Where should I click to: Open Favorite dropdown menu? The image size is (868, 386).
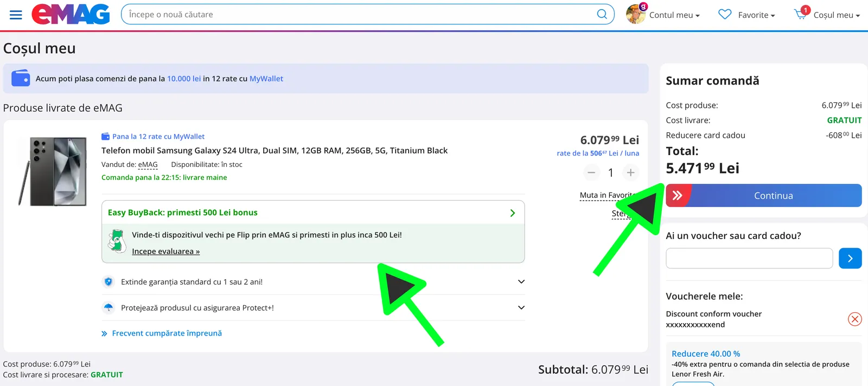[x=756, y=15]
